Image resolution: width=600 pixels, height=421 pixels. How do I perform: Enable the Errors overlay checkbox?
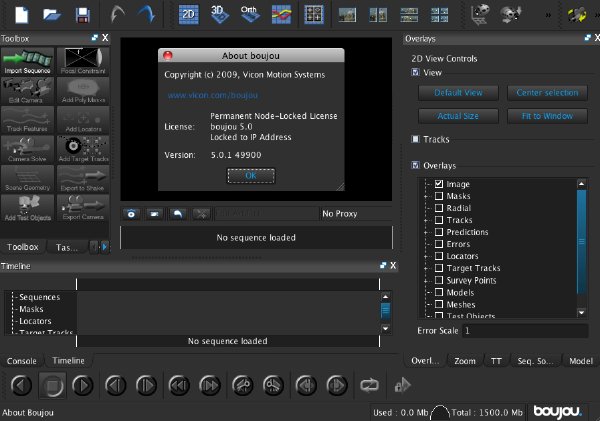point(439,244)
